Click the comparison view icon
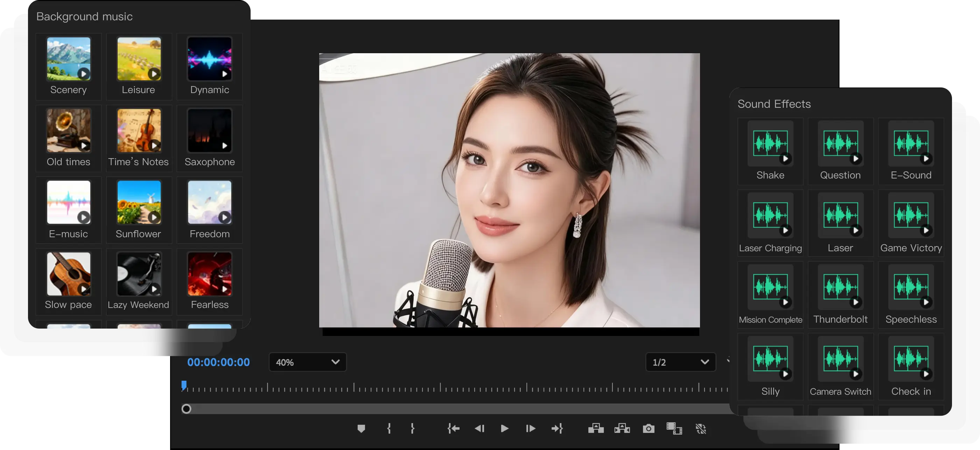The width and height of the screenshot is (980, 450). [674, 429]
